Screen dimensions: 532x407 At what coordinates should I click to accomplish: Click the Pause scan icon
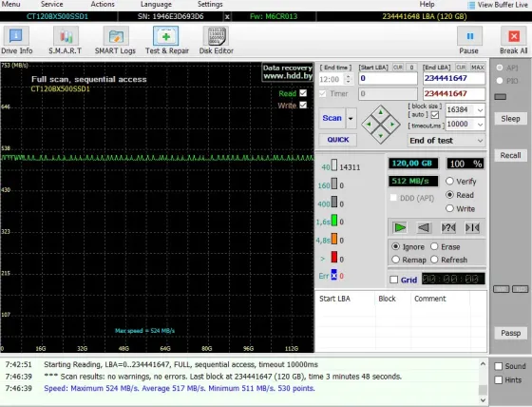pyautogui.click(x=469, y=36)
